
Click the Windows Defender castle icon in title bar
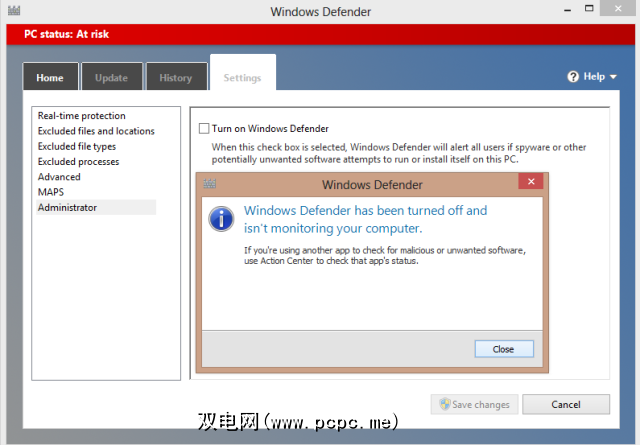coord(14,10)
